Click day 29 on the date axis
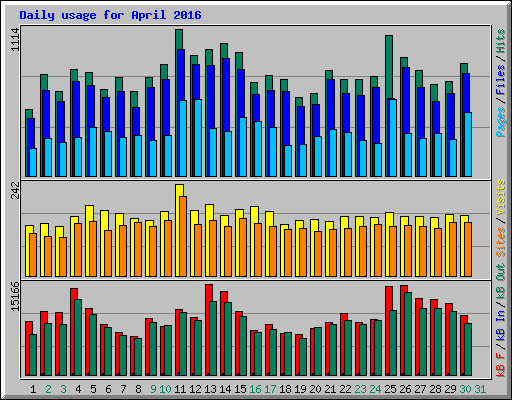The width and height of the screenshot is (512, 400). click(450, 389)
